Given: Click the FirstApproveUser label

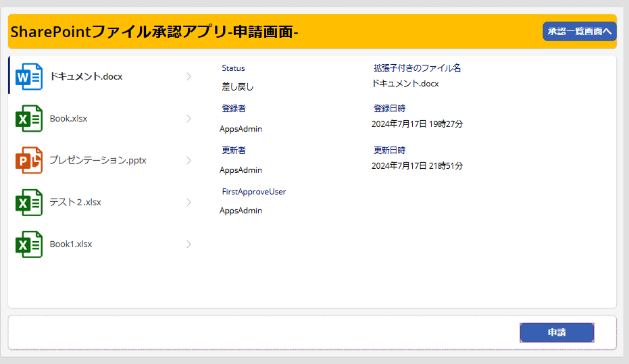Looking at the screenshot, I should 254,192.
